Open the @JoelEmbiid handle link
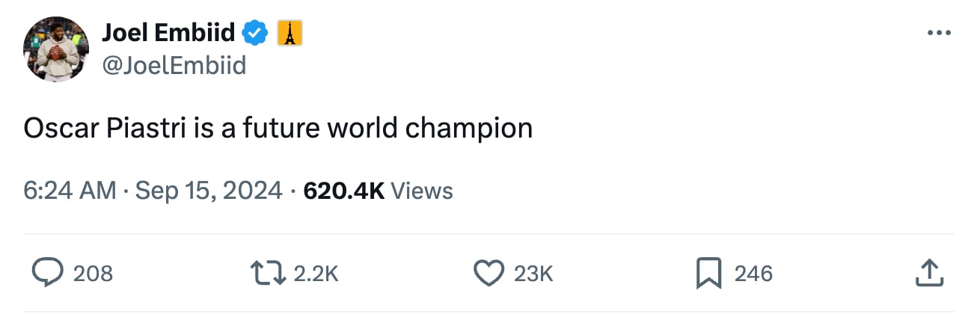This screenshot has height=314, width=980. pos(174,67)
